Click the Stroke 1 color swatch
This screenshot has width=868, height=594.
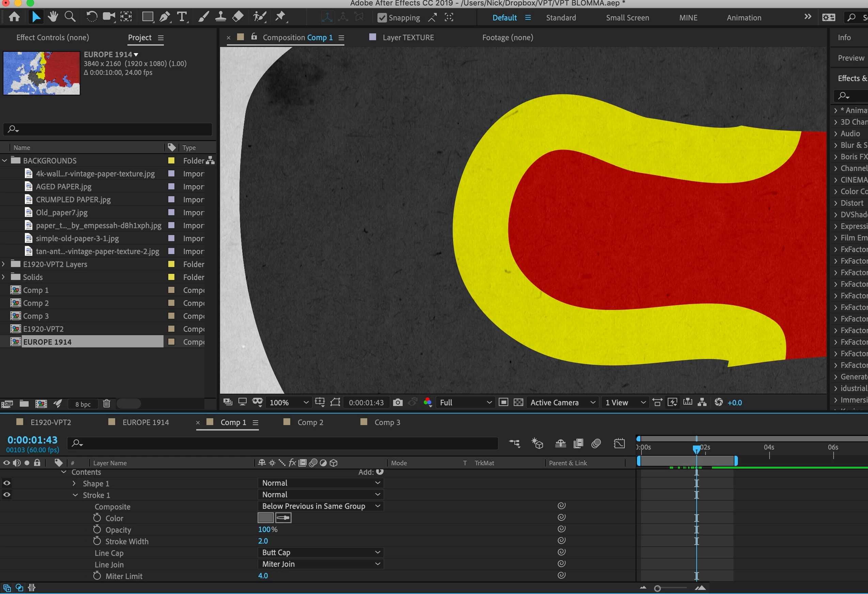[266, 518]
